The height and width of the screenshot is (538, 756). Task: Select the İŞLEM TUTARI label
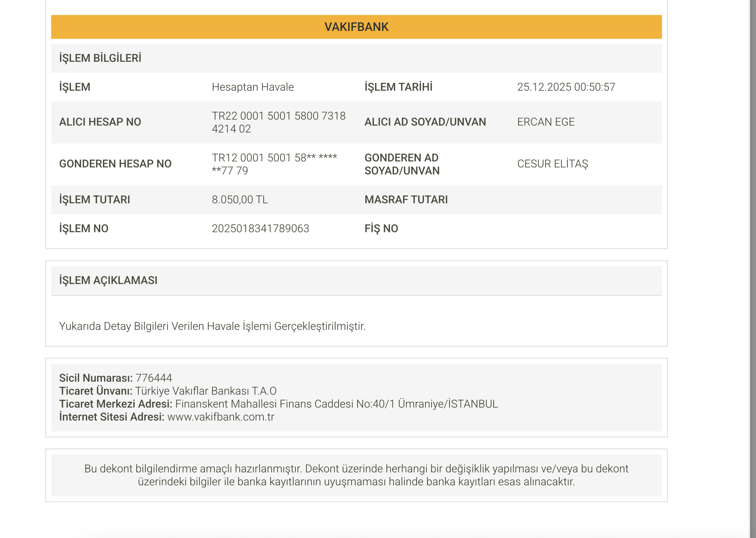[94, 200]
